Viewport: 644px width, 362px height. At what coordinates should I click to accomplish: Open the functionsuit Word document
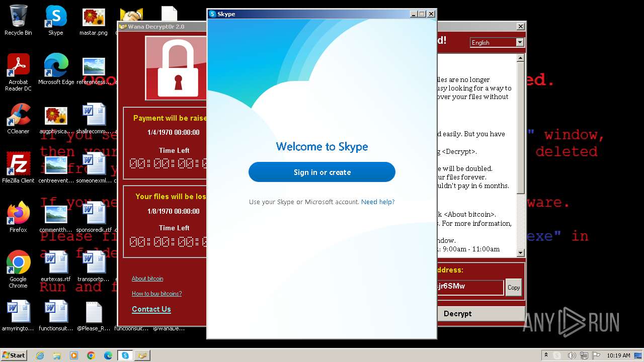click(x=56, y=316)
